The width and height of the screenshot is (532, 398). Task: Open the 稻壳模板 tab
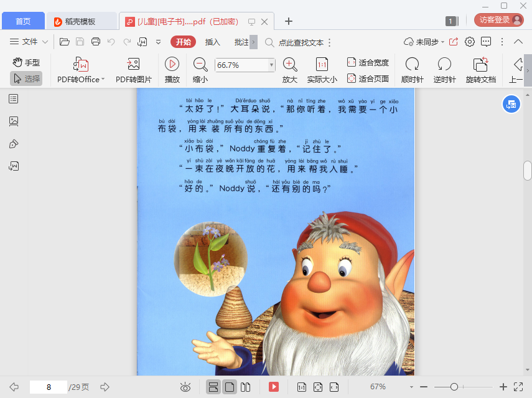pyautogui.click(x=81, y=21)
